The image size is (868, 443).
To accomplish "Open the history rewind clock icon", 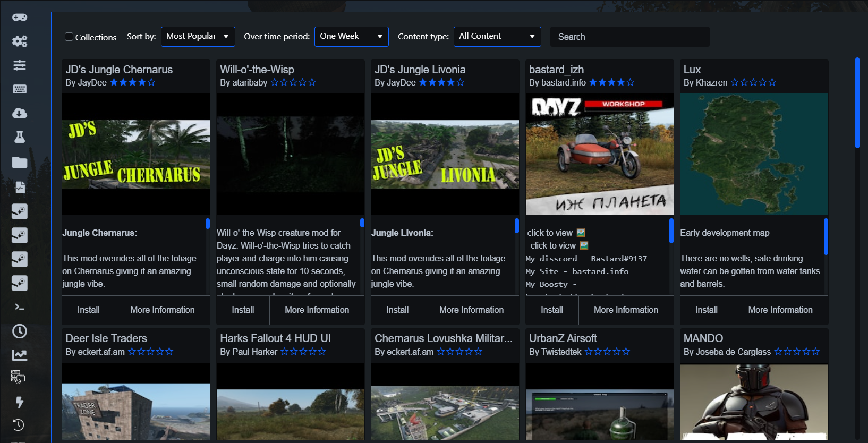I will pos(19,425).
